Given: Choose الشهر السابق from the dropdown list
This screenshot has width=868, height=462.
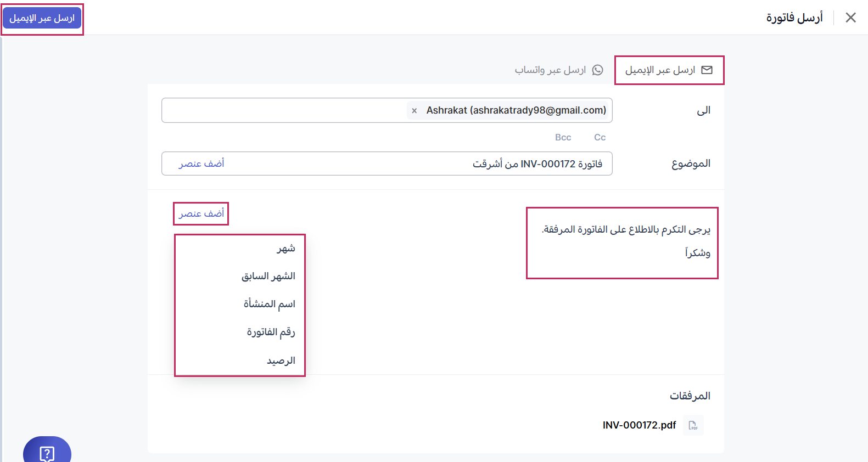Looking at the screenshot, I should pyautogui.click(x=268, y=276).
